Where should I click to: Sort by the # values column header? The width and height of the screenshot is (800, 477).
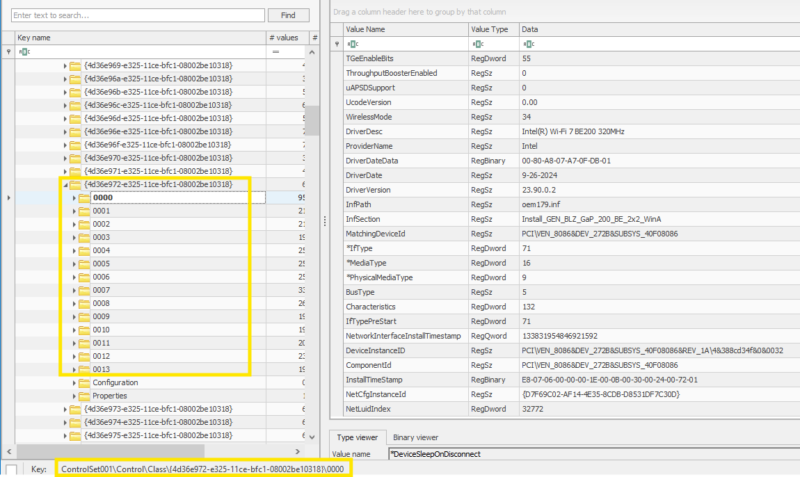287,38
